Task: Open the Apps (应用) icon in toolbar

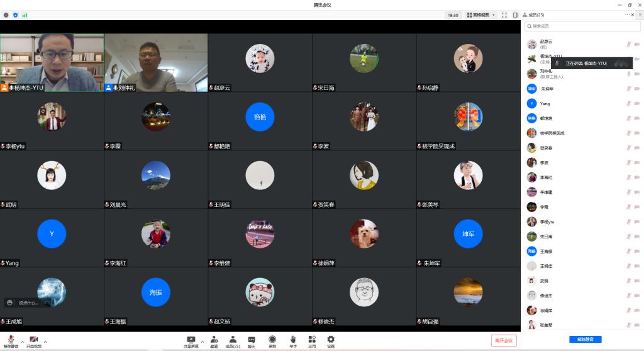Action: click(312, 340)
